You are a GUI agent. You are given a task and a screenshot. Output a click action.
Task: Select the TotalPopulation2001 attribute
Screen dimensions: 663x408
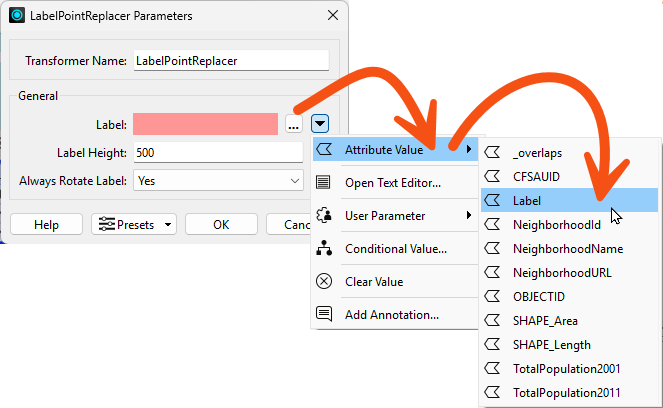click(570, 368)
